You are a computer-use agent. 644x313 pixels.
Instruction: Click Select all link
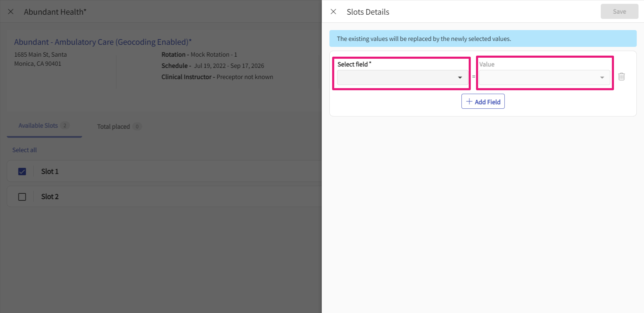(x=24, y=150)
